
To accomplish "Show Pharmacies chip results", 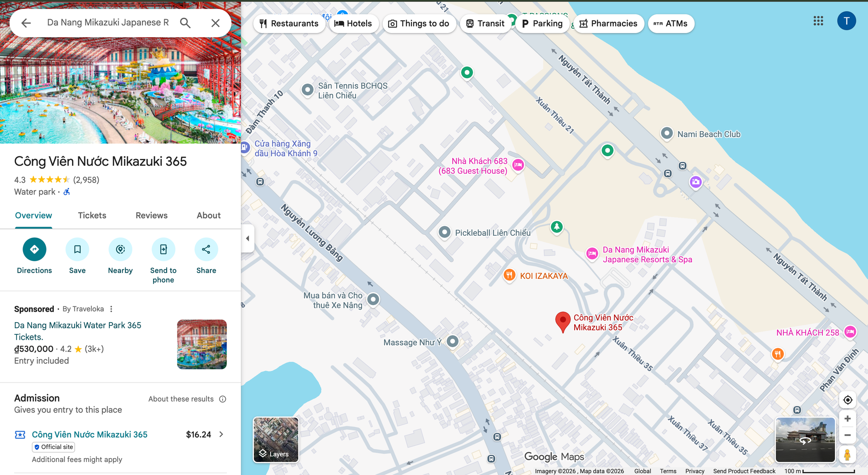I will (x=608, y=23).
